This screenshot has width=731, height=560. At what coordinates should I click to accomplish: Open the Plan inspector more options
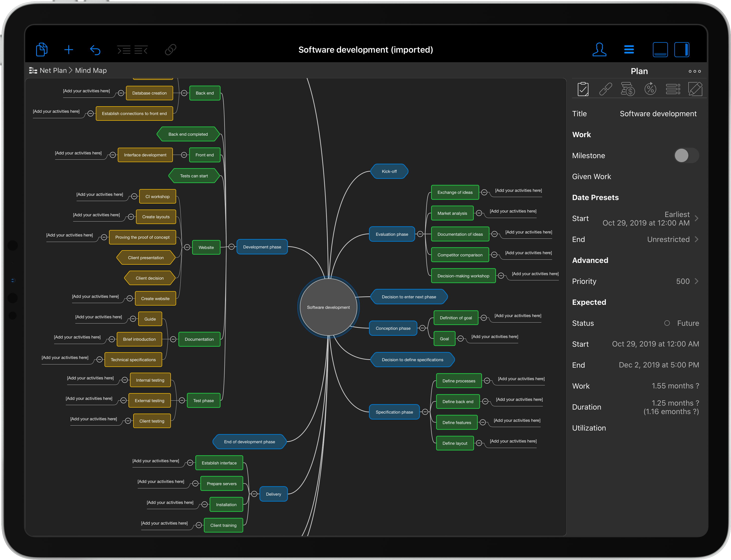click(x=694, y=71)
